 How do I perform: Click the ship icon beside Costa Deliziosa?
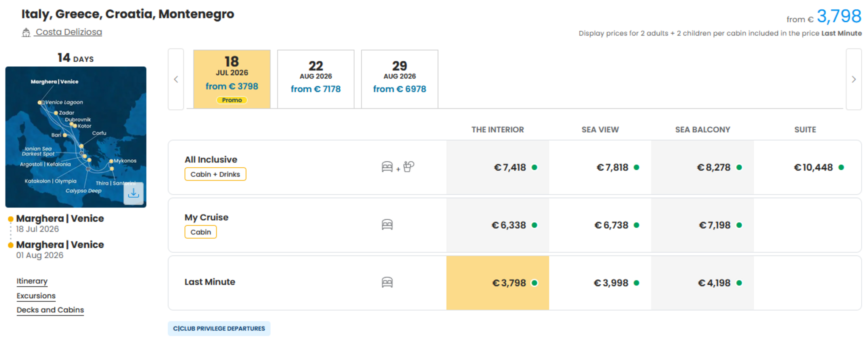click(26, 33)
